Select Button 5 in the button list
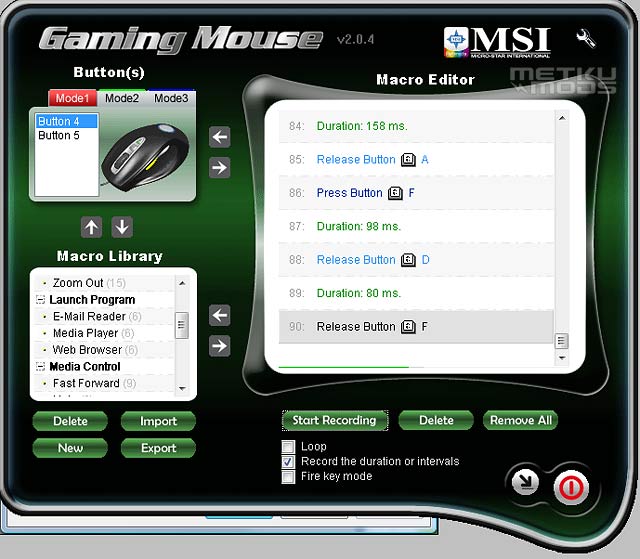The height and width of the screenshot is (559, 640). point(67,135)
